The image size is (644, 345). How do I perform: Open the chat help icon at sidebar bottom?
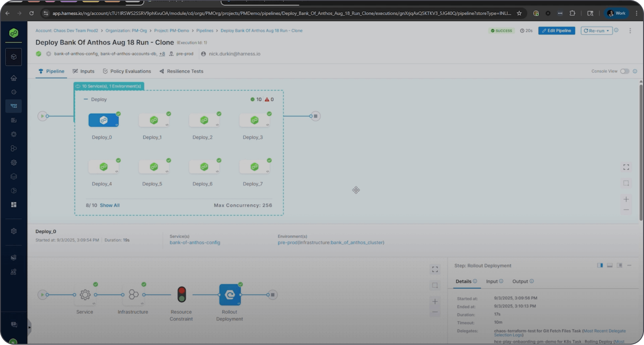[x=14, y=324]
